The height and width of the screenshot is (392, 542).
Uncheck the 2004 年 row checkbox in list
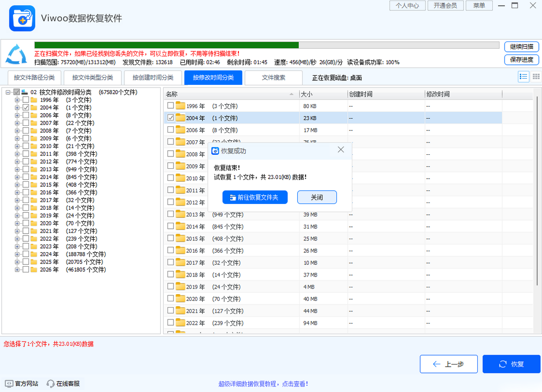(170, 118)
